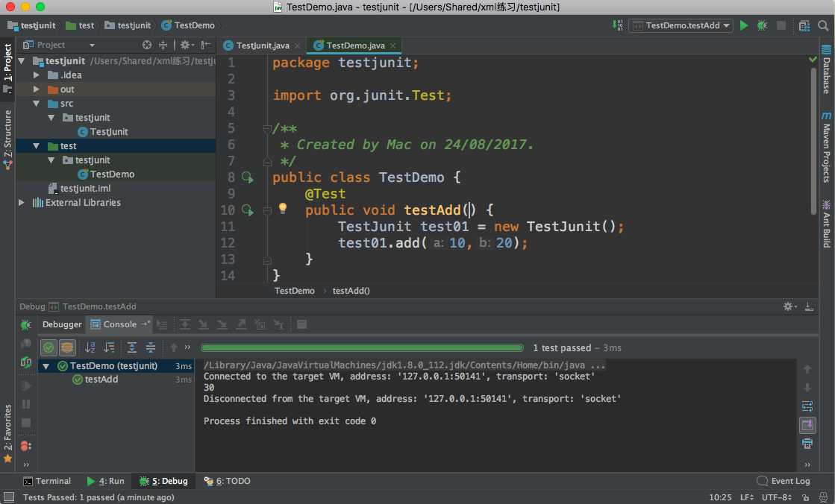The height and width of the screenshot is (504, 835).
Task: Open Ant Build side panel
Action: pyautogui.click(x=826, y=224)
